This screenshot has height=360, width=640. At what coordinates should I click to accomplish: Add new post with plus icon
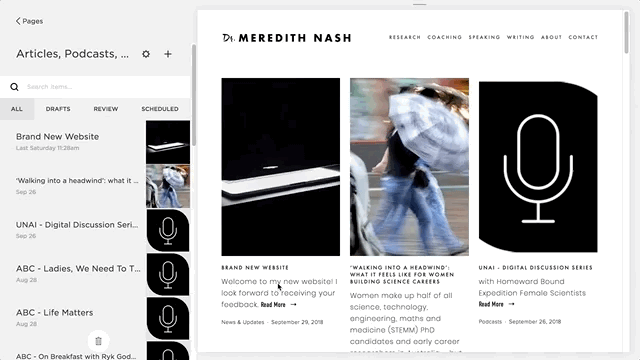click(x=168, y=54)
